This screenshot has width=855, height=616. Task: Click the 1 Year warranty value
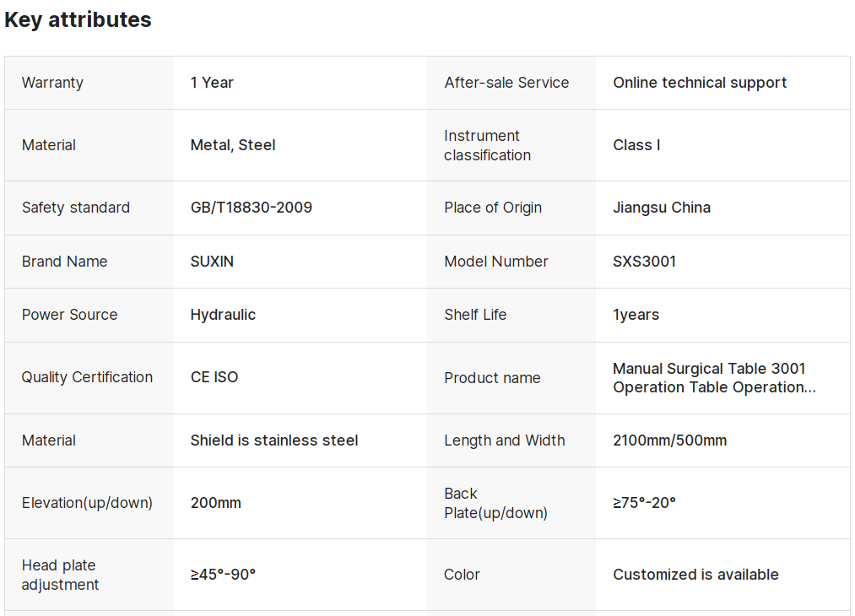point(212,83)
